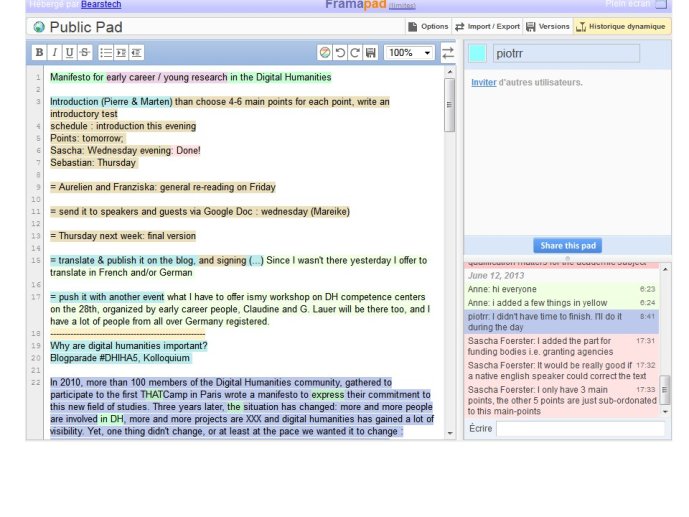Click the 'schedule : introduction this evening' line
The height and width of the screenshot is (517, 689).
tap(123, 126)
